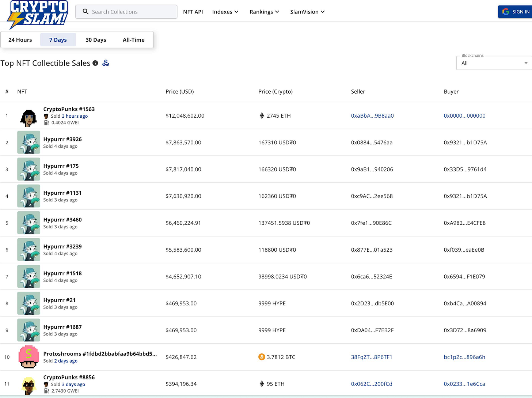Click the Ethereum icon beside 95 ETH

click(x=262, y=384)
